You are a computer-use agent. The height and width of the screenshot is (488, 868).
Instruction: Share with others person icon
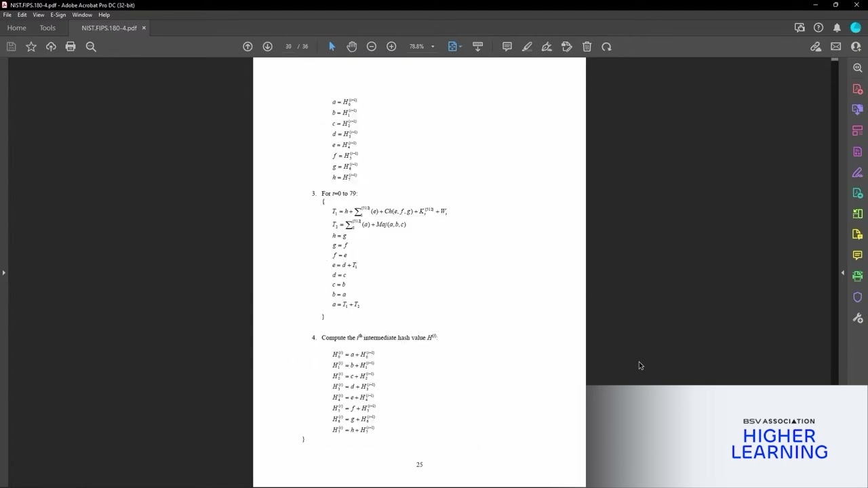pos(856,47)
